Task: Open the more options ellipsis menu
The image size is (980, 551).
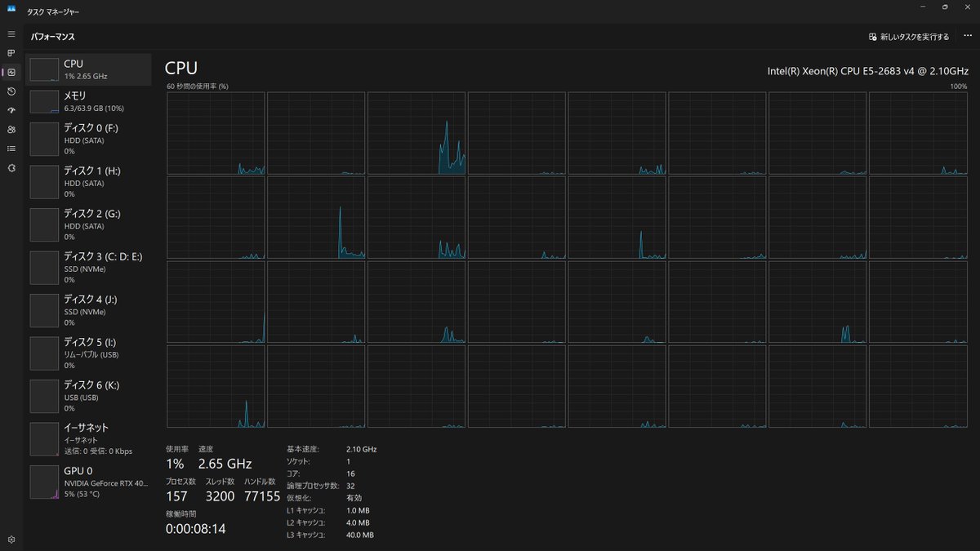Action: 967,36
